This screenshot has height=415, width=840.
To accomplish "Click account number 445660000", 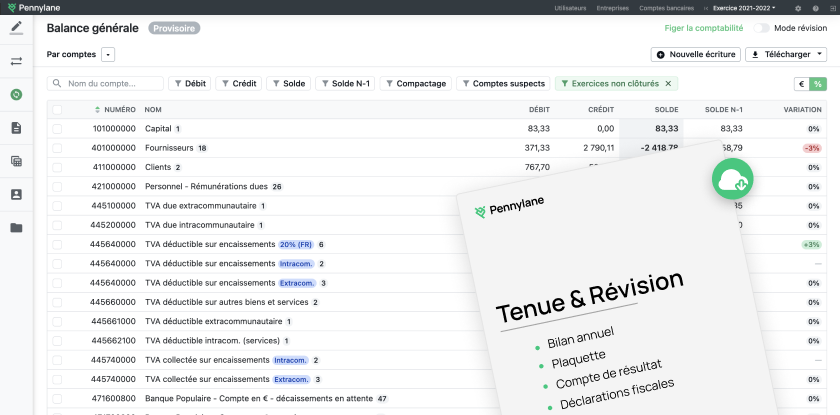I will (x=113, y=303).
